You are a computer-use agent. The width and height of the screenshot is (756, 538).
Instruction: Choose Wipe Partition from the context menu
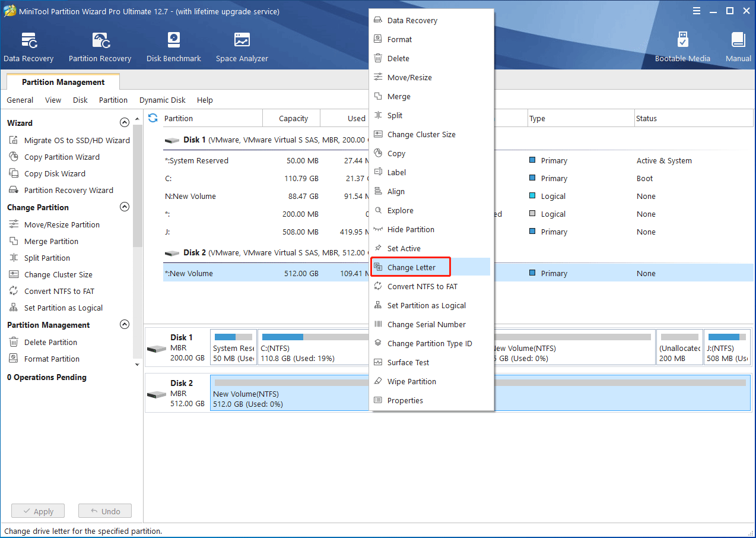pyautogui.click(x=411, y=382)
